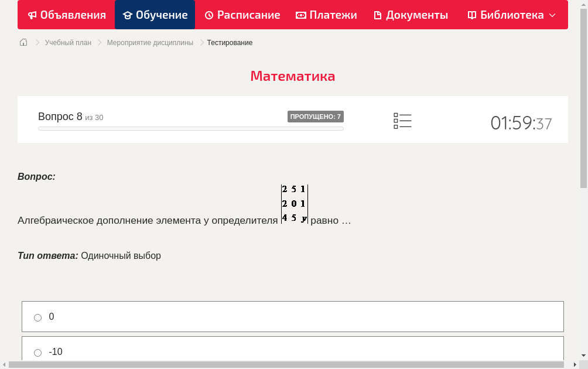Click the book icon beside Библиотека

472,15
